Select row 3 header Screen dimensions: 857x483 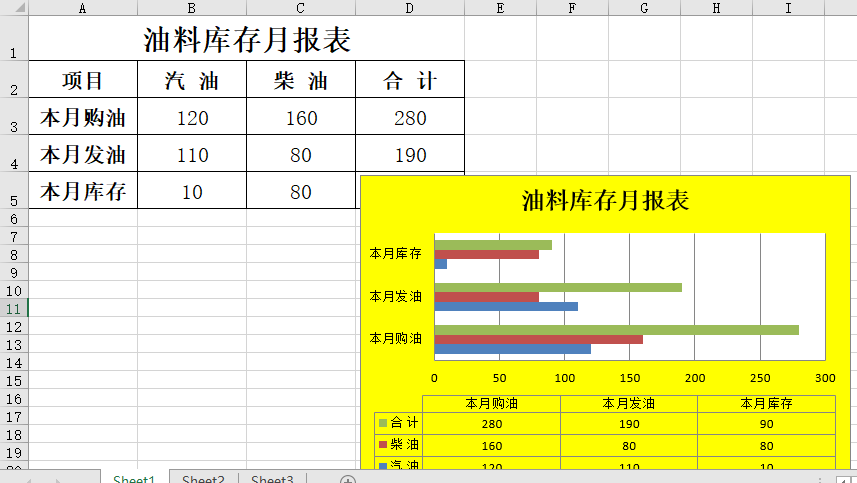[14, 116]
